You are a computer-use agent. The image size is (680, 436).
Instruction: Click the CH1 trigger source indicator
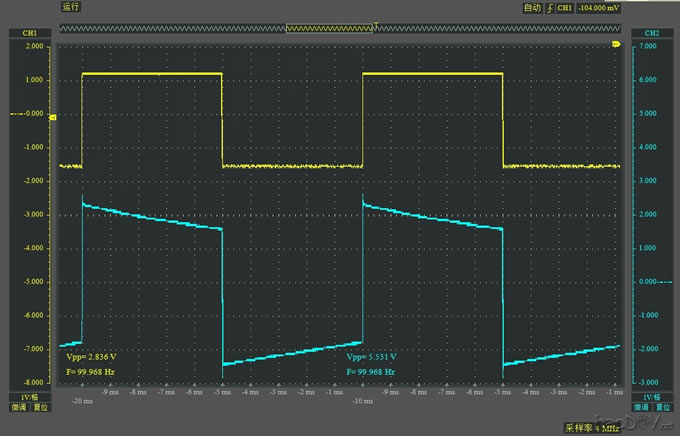pyautogui.click(x=563, y=7)
